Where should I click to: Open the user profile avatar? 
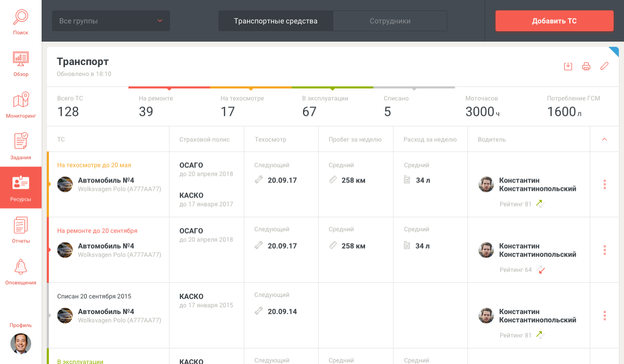(x=21, y=343)
